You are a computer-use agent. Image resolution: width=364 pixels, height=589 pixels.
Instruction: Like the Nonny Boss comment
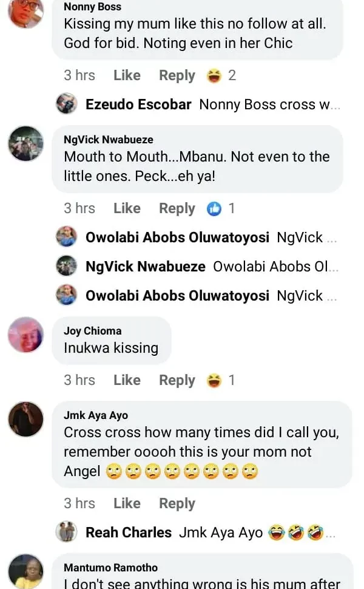pyautogui.click(x=127, y=76)
